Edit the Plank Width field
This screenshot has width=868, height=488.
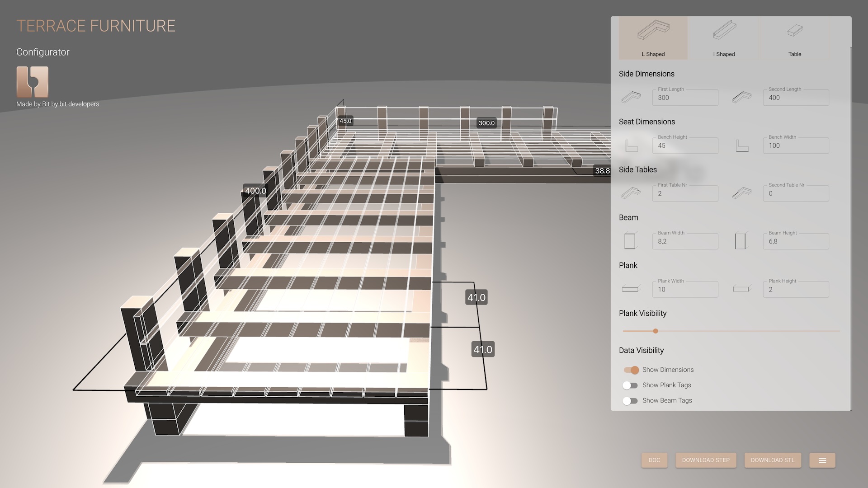pos(685,289)
